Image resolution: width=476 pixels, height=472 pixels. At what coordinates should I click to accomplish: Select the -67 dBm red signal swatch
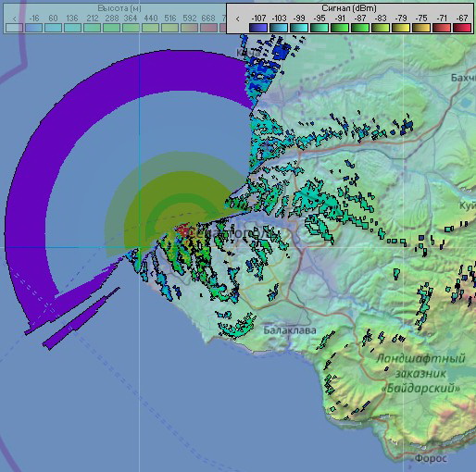(462, 28)
